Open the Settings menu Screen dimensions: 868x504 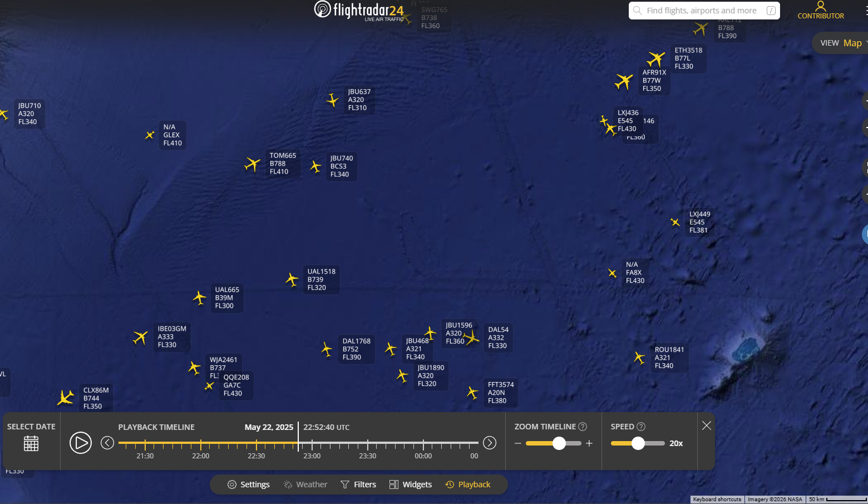click(x=249, y=485)
